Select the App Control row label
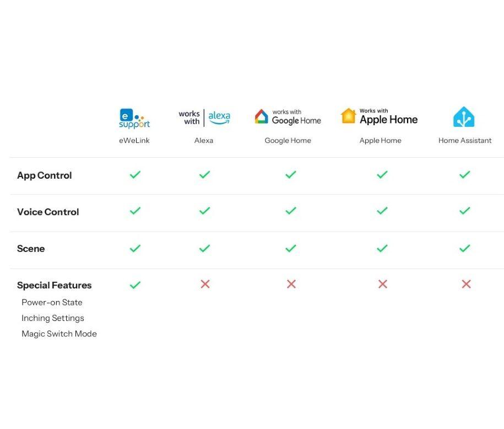Image resolution: width=504 pixels, height=429 pixels. coord(45,175)
